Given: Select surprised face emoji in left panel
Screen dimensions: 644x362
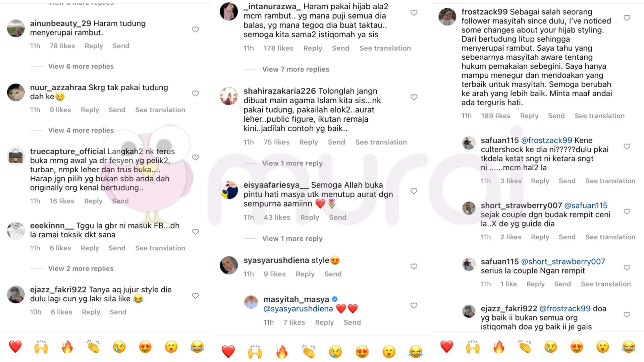Looking at the screenshot, I should click(x=171, y=347).
